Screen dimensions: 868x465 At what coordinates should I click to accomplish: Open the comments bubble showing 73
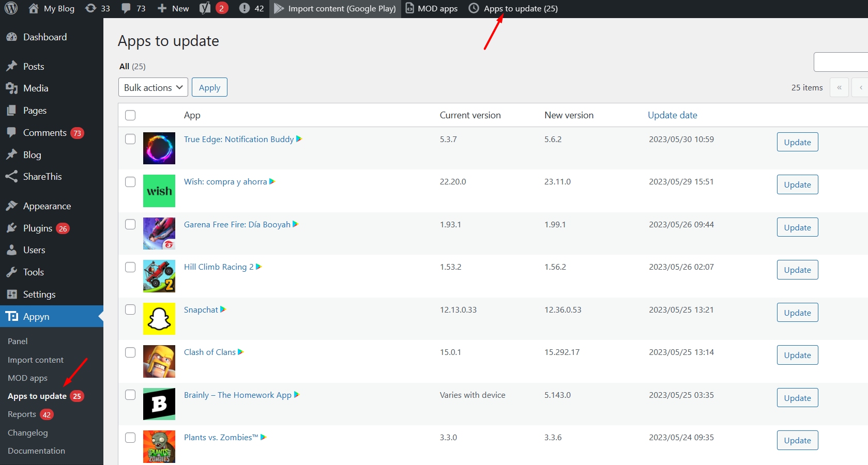click(133, 8)
